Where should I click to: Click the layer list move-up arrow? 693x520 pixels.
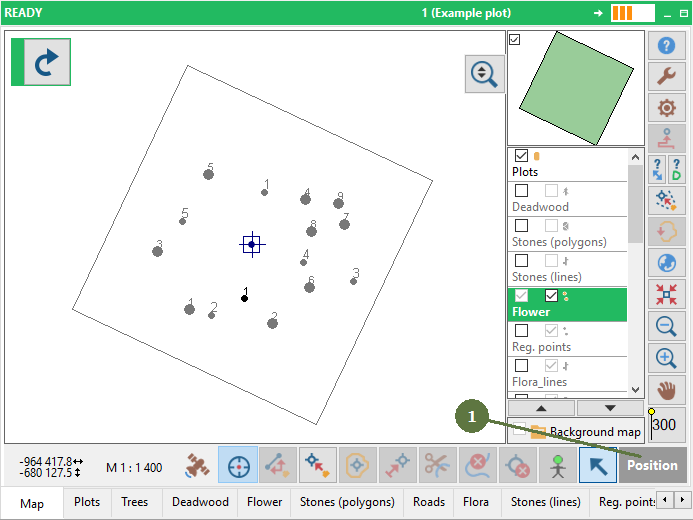pos(541,408)
